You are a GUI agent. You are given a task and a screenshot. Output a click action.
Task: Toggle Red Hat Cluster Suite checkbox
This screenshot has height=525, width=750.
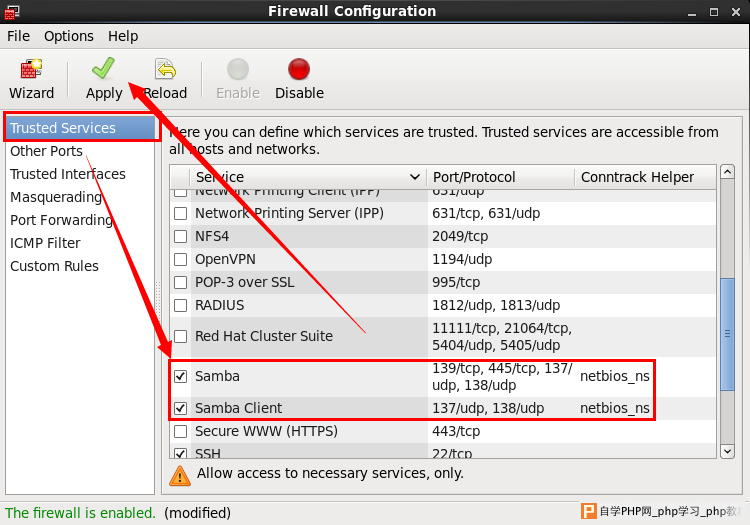pyautogui.click(x=180, y=336)
